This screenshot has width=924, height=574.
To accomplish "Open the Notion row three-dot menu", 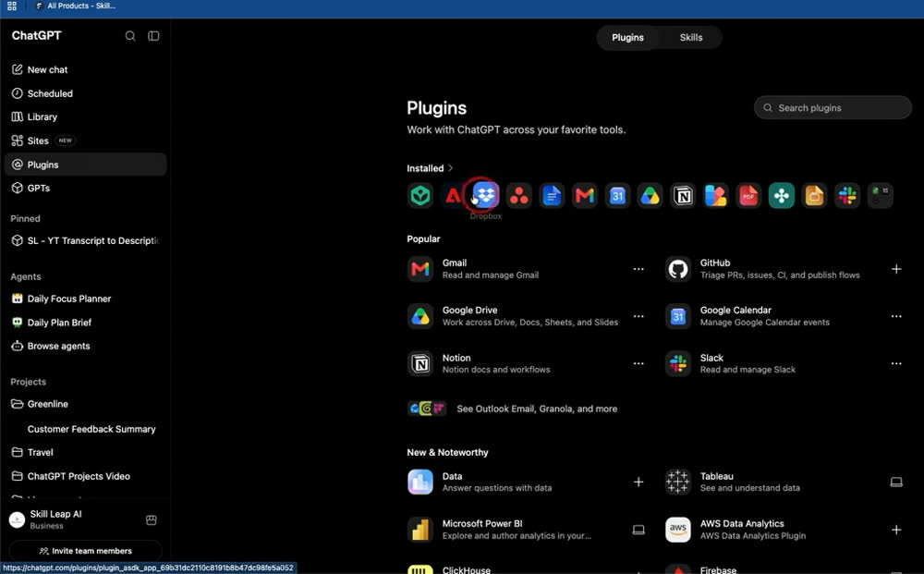I will pyautogui.click(x=638, y=363).
